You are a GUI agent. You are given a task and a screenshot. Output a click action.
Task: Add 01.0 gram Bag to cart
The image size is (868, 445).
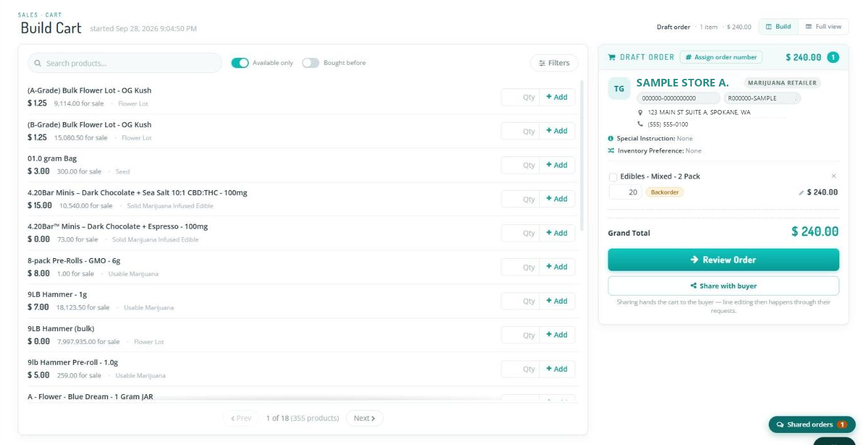[x=557, y=165]
